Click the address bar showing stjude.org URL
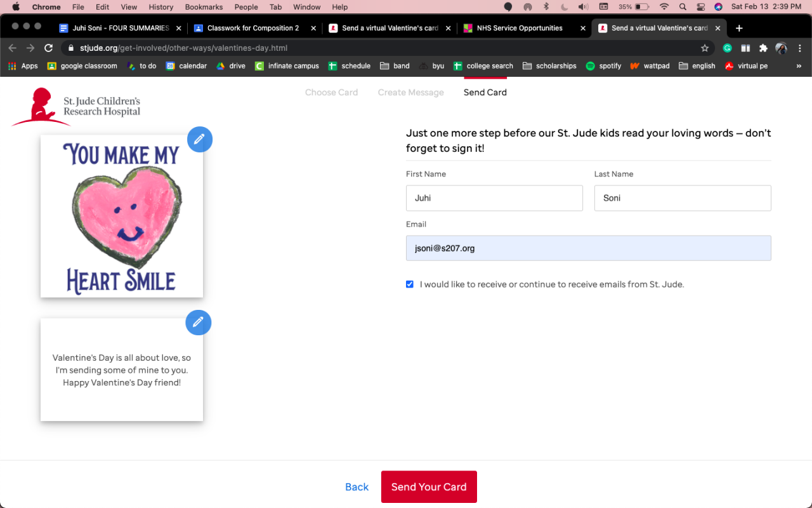This screenshot has height=508, width=812. point(387,48)
